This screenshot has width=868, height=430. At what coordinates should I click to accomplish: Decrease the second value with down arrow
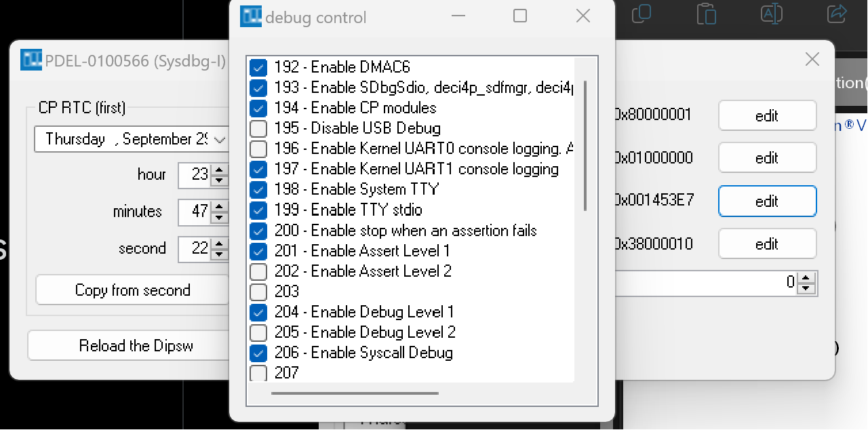(x=219, y=254)
